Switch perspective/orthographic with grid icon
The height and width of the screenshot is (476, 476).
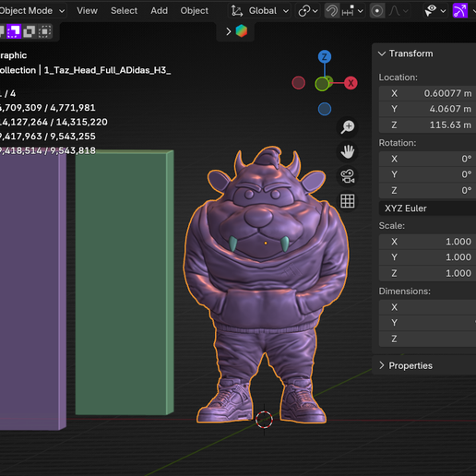(348, 201)
